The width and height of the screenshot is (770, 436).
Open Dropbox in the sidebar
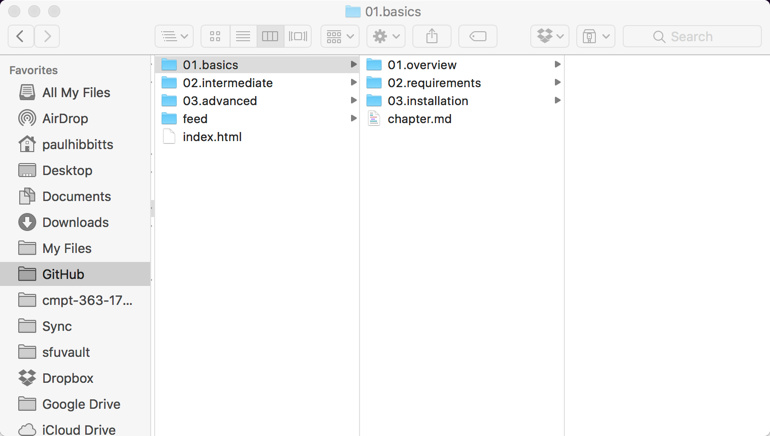coord(75,378)
